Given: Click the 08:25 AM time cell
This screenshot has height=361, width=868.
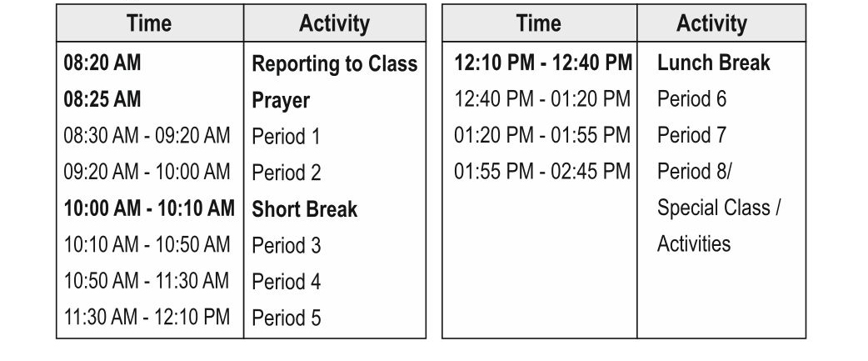Looking at the screenshot, I should point(102,99).
